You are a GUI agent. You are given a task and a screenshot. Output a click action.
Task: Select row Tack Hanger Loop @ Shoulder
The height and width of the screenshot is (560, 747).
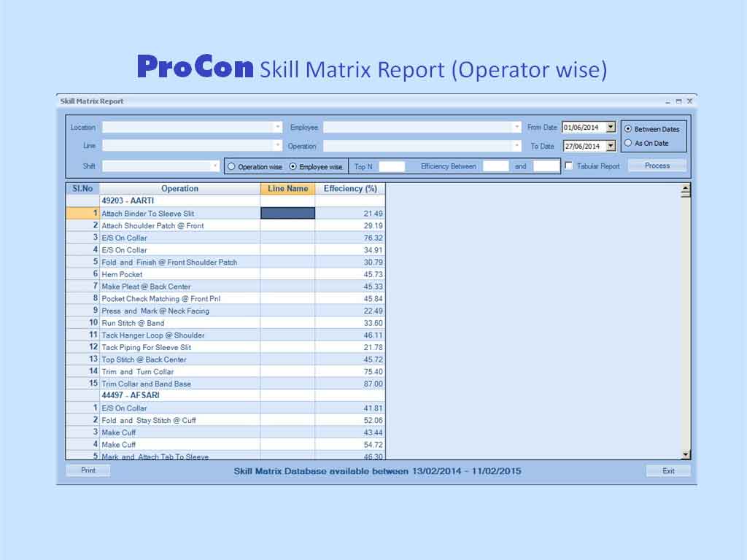pyautogui.click(x=225, y=335)
